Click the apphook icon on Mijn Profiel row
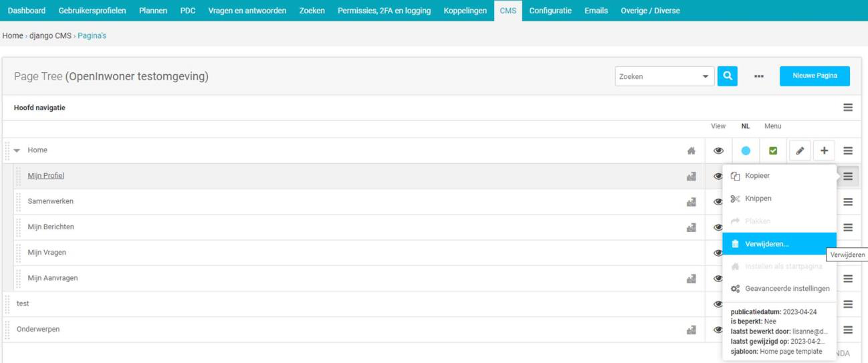 (691, 176)
